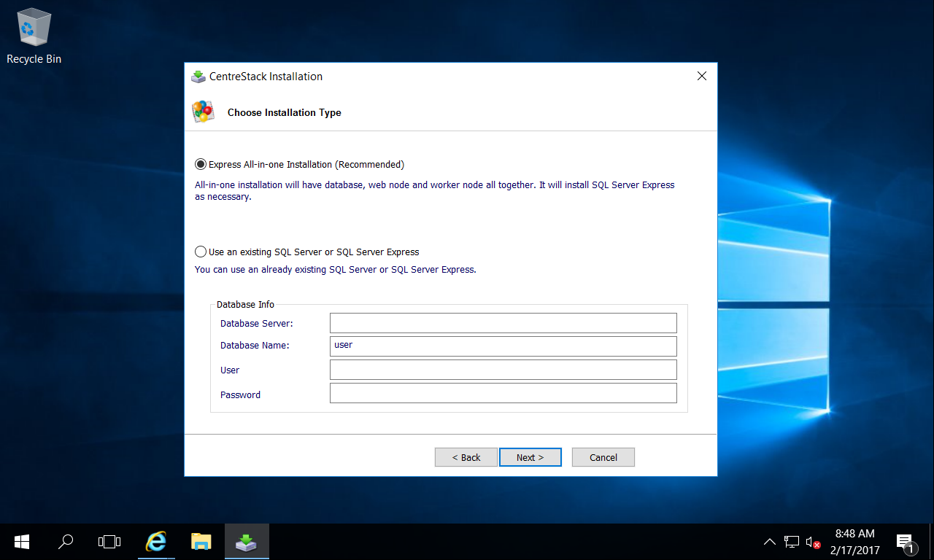The width and height of the screenshot is (934, 560).
Task: Focus the User input field
Action: coord(503,370)
